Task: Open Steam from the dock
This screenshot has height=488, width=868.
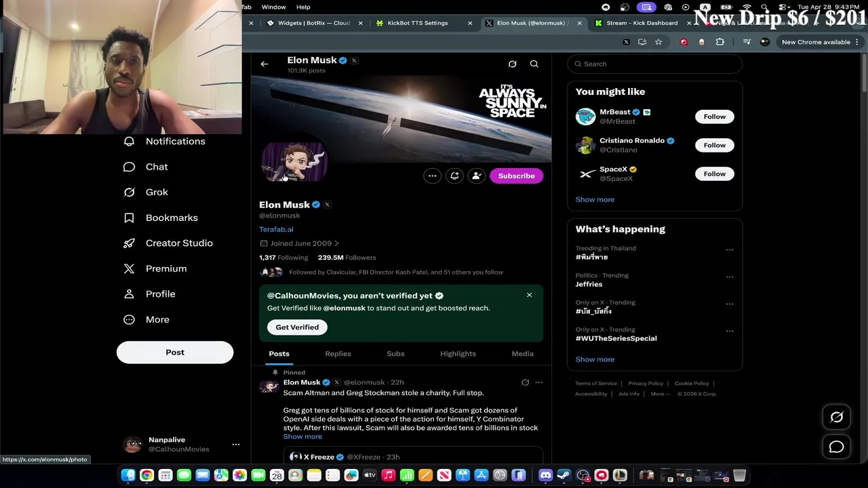Action: coord(564,476)
